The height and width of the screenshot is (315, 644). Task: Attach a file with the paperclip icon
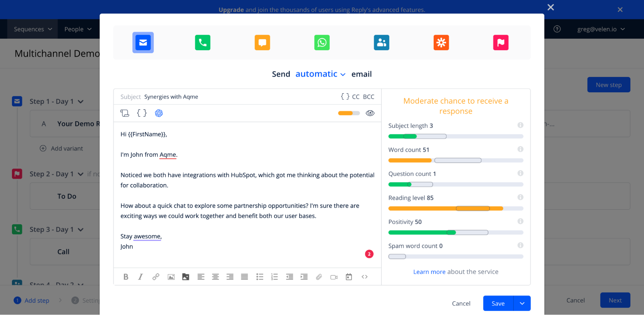point(319,277)
